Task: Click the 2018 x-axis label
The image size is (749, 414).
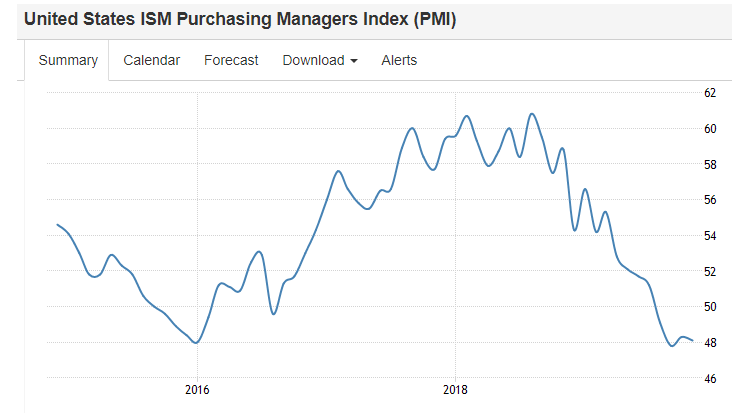Action: pyautogui.click(x=455, y=390)
